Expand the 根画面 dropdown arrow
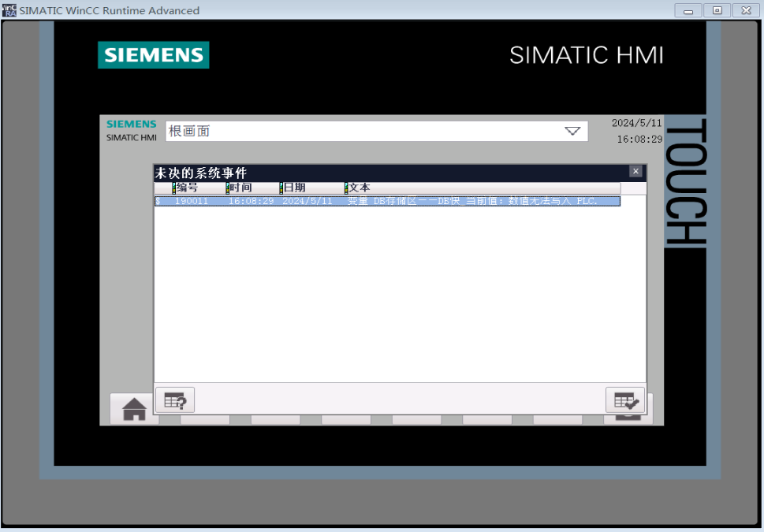Image resolution: width=764 pixels, height=532 pixels. [x=572, y=132]
